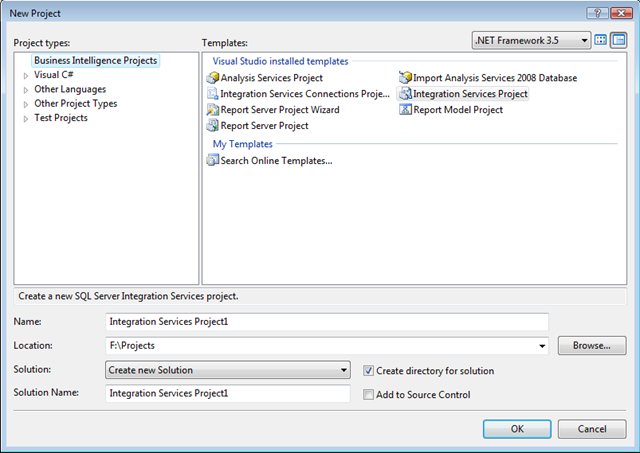Select Visual C# project type
Viewport: 640px width, 453px height.
pos(53,75)
